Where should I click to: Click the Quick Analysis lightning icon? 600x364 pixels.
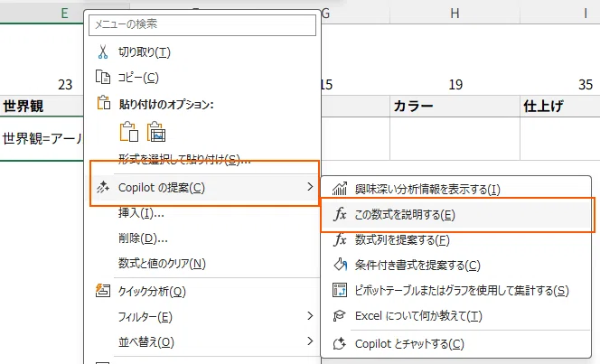coord(102,291)
